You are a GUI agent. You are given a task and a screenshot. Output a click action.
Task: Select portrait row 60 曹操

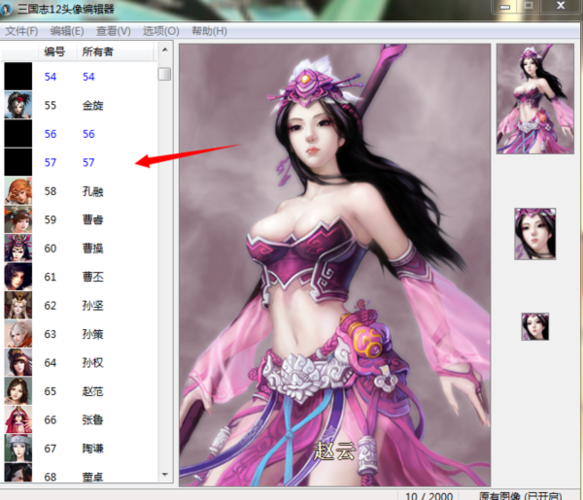[x=79, y=248]
